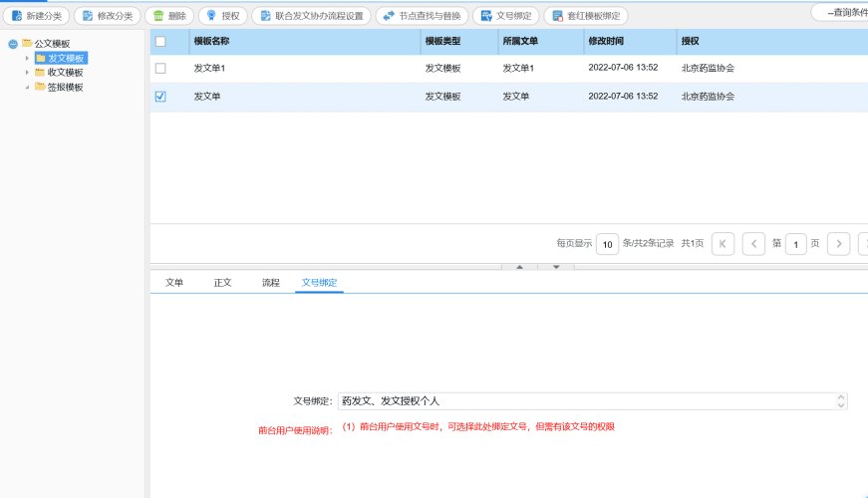
Task: Click the 删除 trash button
Action: (169, 16)
